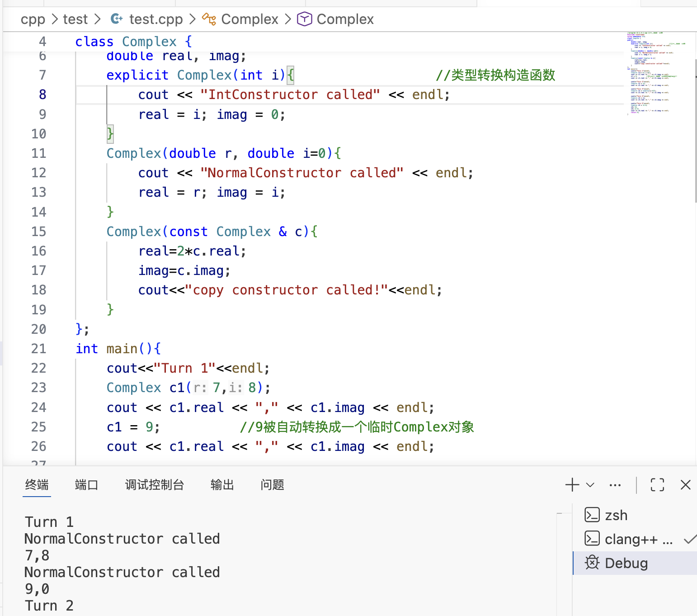The height and width of the screenshot is (616, 697).
Task: Open the terminal profile dropdown chevron
Action: point(589,484)
